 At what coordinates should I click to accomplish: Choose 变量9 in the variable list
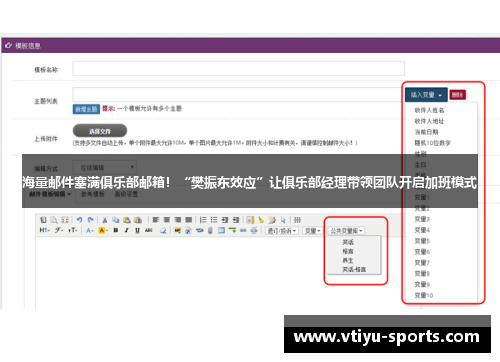click(x=422, y=284)
